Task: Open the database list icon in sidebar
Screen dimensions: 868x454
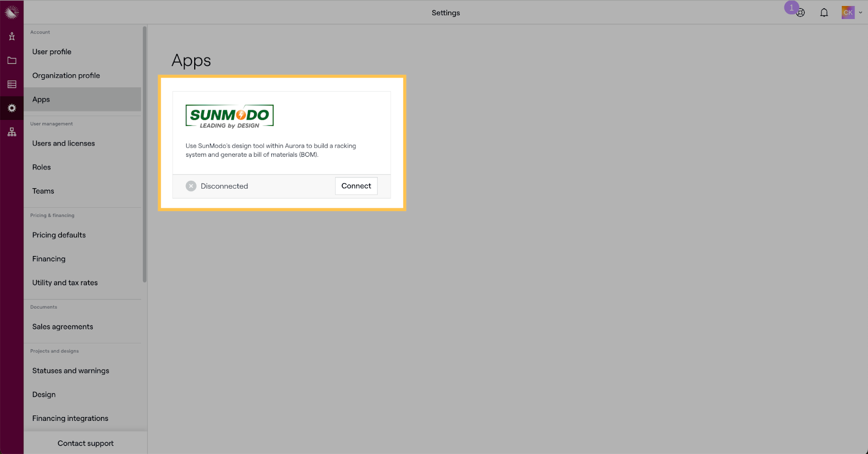Action: click(x=12, y=84)
